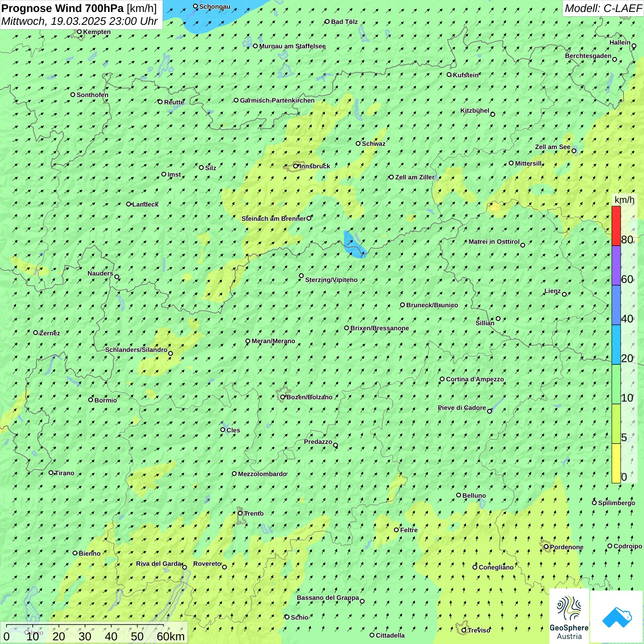Click the 'Conegliano' label

(x=496, y=567)
